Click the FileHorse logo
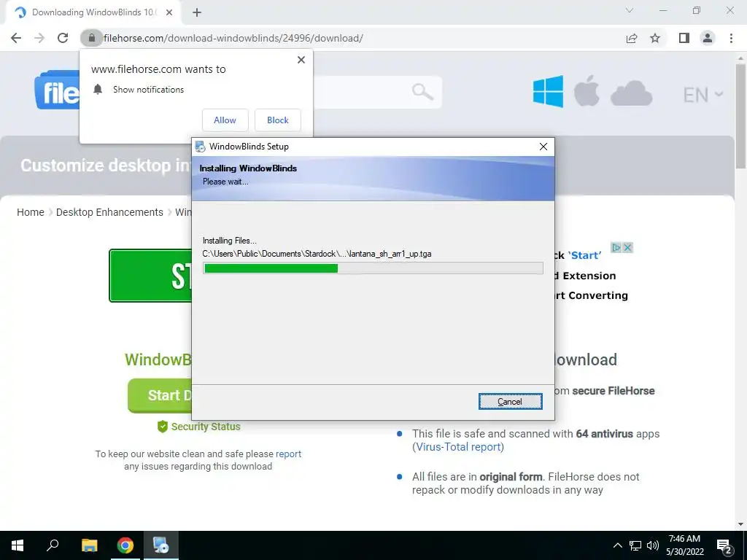747x560 pixels. [x=57, y=90]
